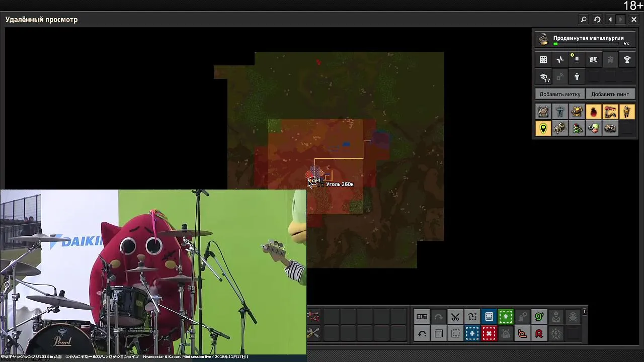Open achievements trophy icon

coord(627,60)
